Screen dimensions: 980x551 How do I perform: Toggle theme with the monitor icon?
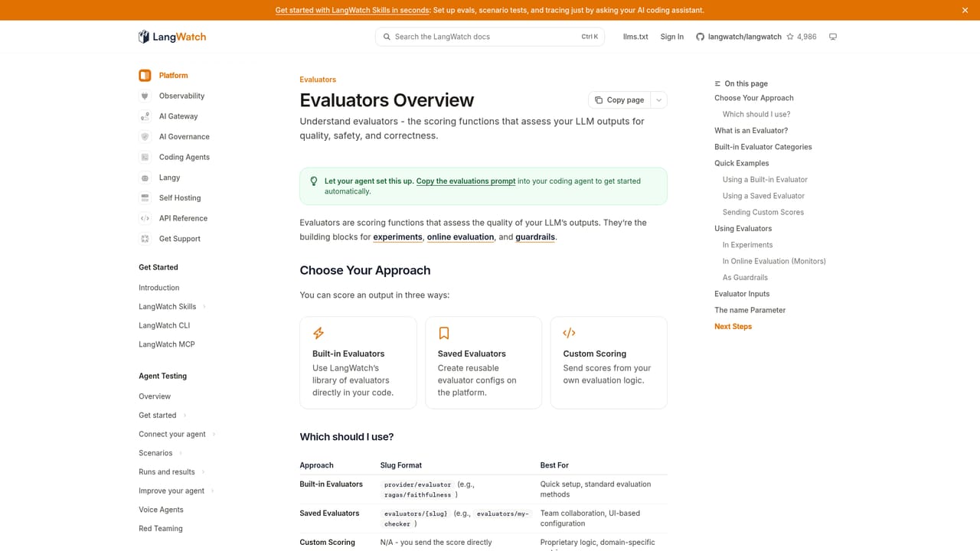tap(833, 37)
